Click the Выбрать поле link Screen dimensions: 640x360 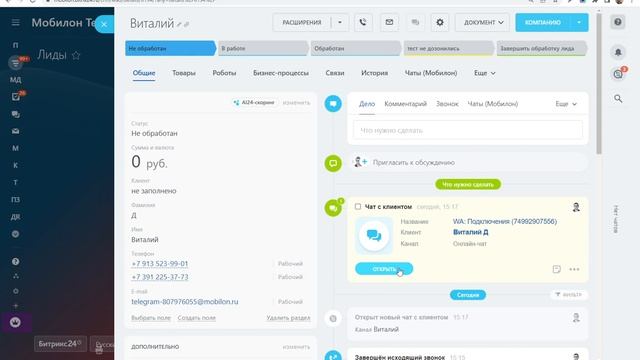(x=151, y=318)
